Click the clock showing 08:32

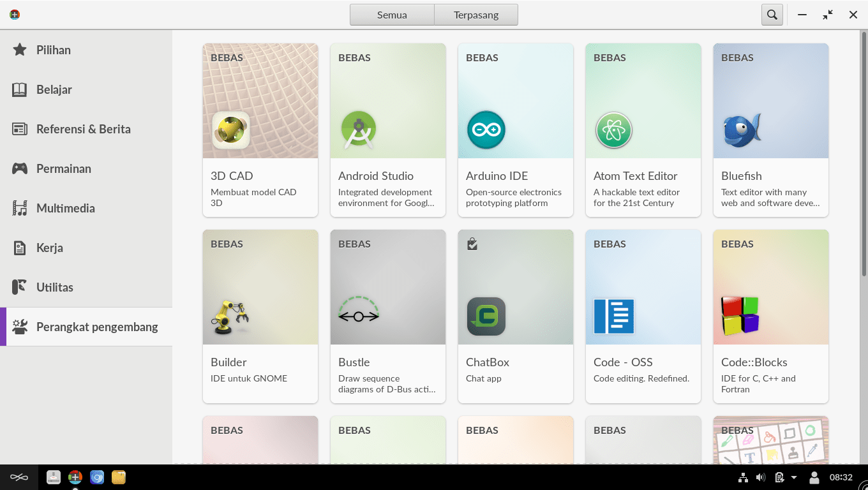coord(841,477)
